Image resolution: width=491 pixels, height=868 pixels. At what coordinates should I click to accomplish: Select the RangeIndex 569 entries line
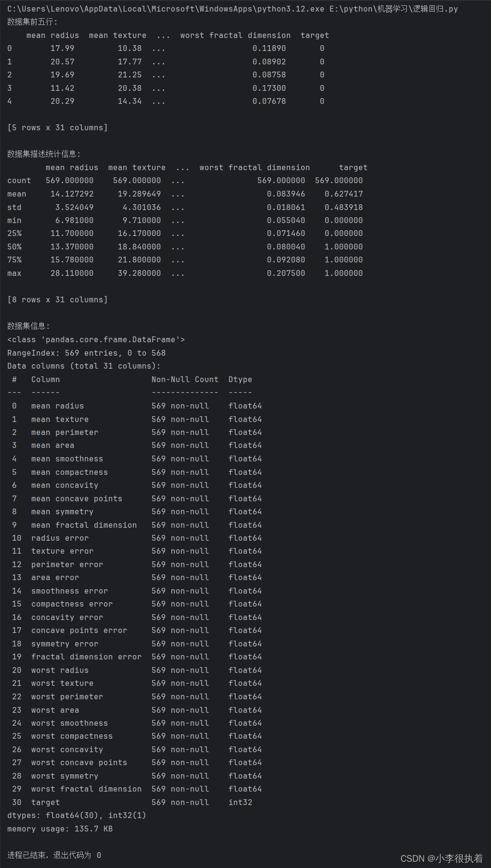click(86, 353)
